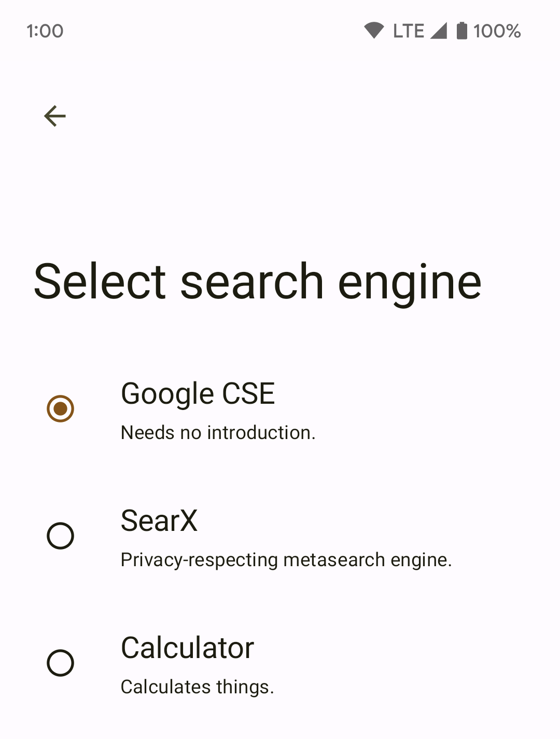The image size is (560, 739).
Task: Tap the 1:00 clock in status bar
Action: pos(45,31)
